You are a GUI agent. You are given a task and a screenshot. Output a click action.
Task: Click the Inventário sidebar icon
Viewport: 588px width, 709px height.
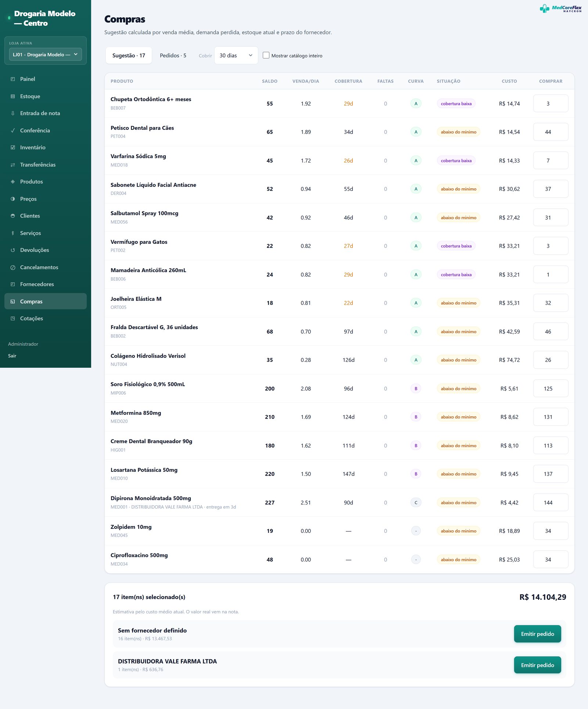pos(13,147)
